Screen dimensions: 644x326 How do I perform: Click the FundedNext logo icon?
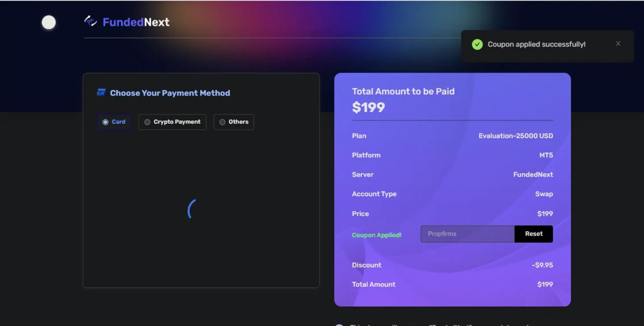(90, 21)
